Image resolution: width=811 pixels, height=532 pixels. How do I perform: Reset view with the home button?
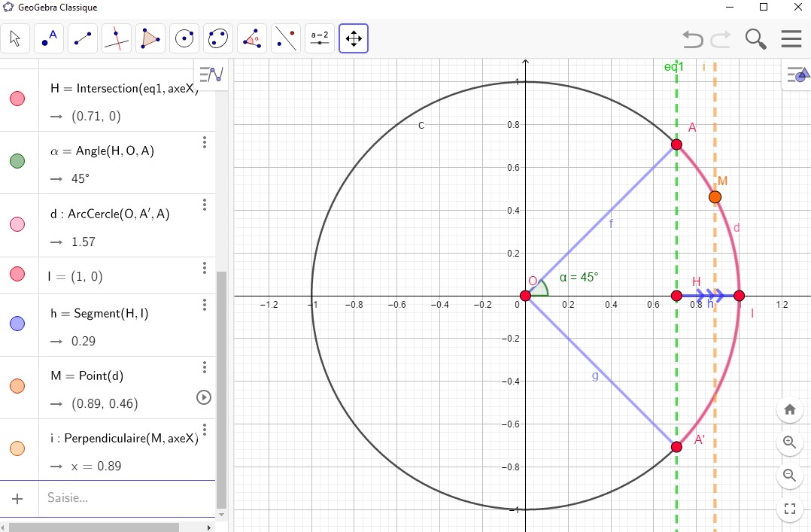(x=790, y=410)
